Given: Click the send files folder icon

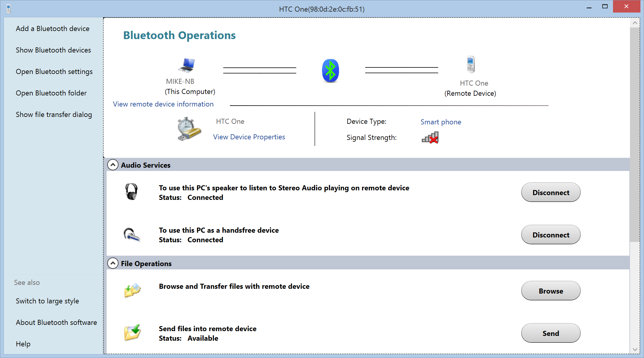Looking at the screenshot, I should 132,332.
